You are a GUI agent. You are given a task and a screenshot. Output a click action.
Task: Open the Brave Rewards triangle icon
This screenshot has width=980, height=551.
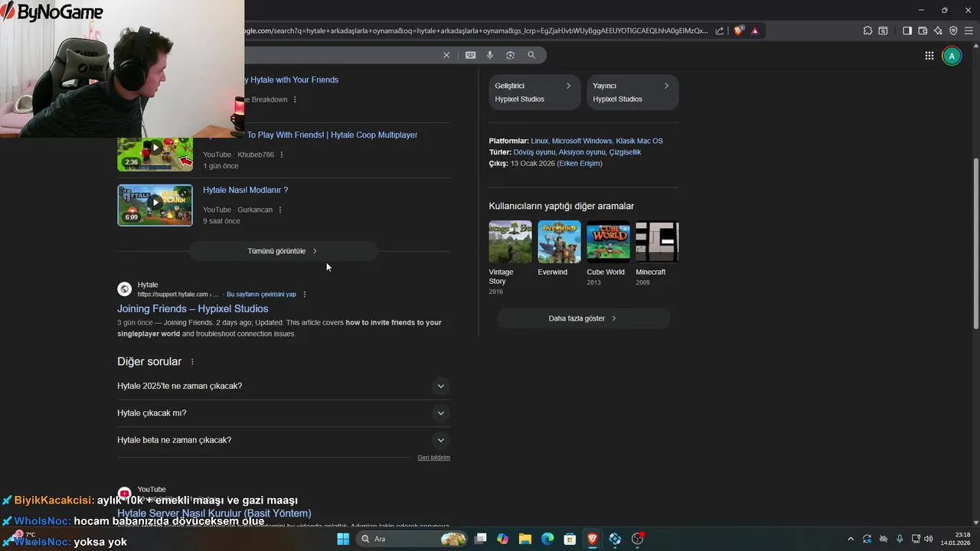755,31
